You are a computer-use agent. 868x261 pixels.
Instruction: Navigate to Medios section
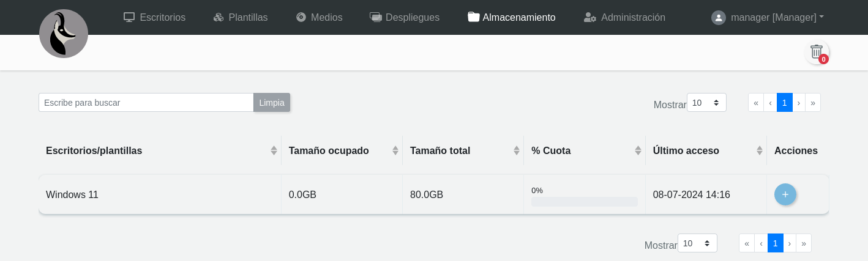tap(319, 18)
